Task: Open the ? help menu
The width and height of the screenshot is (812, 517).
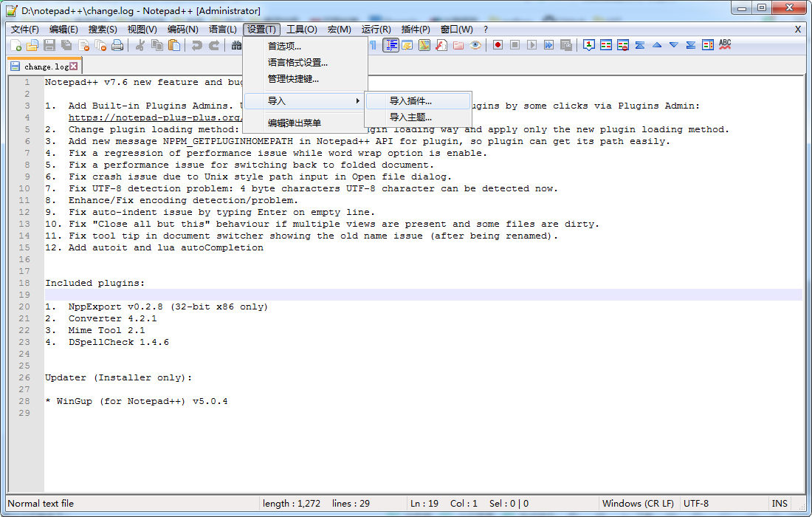Action: point(485,30)
